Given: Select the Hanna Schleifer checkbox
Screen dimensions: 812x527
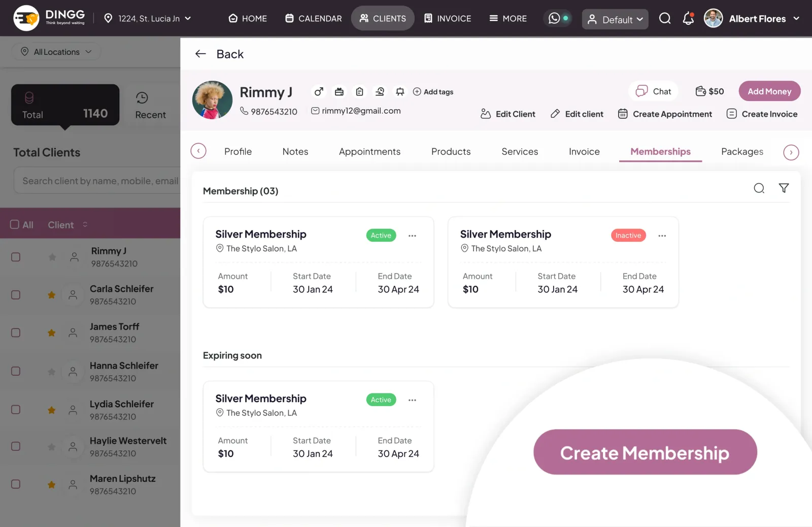Looking at the screenshot, I should (x=16, y=371).
